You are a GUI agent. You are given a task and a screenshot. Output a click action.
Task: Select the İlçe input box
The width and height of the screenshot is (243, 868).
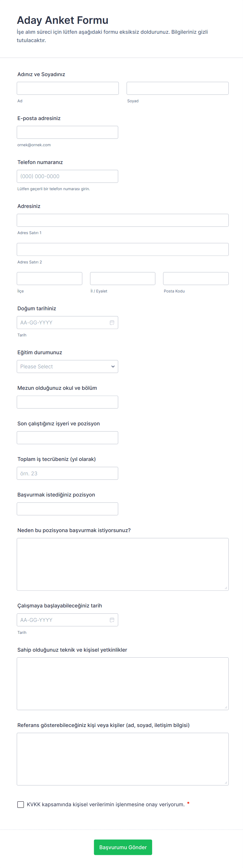[x=49, y=278]
